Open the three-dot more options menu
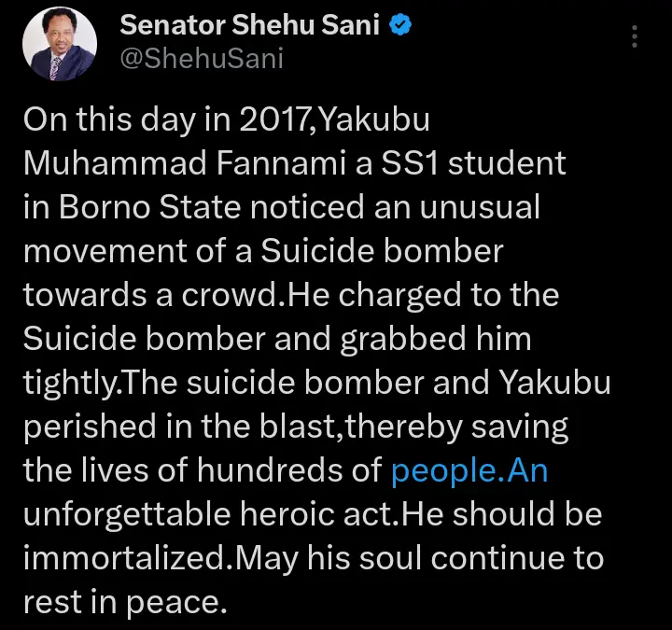 tap(635, 36)
